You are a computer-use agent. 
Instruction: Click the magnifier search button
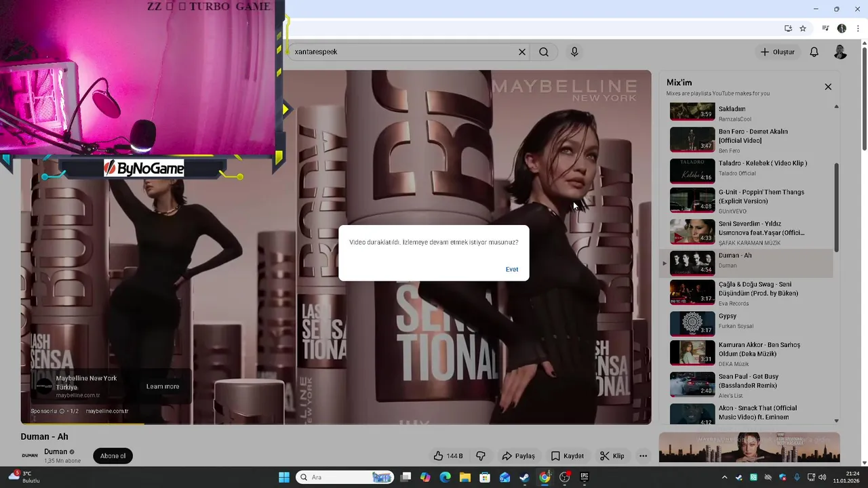click(x=544, y=52)
